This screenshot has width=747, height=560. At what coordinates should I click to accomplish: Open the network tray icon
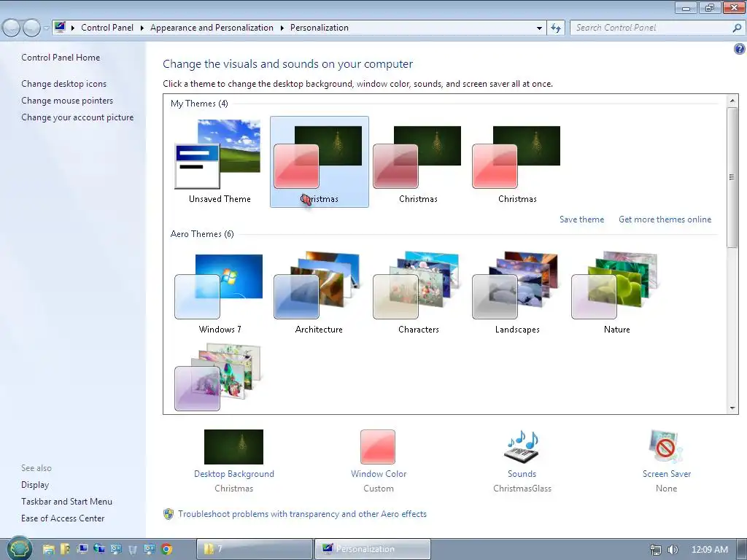pyautogui.click(x=656, y=550)
